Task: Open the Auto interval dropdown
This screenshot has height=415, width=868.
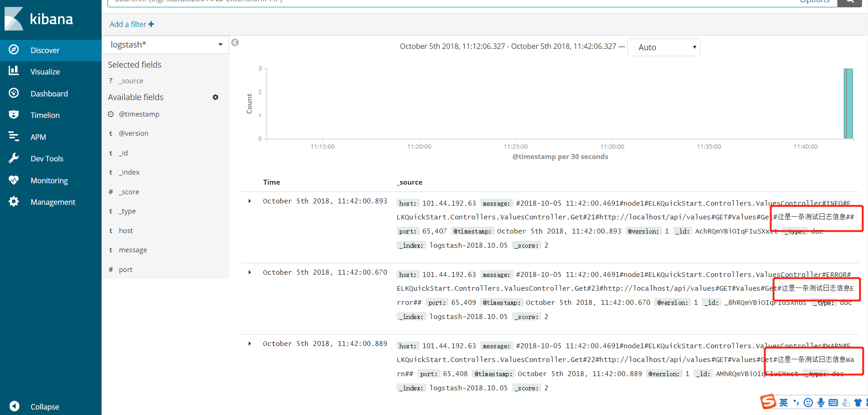Action: (663, 47)
